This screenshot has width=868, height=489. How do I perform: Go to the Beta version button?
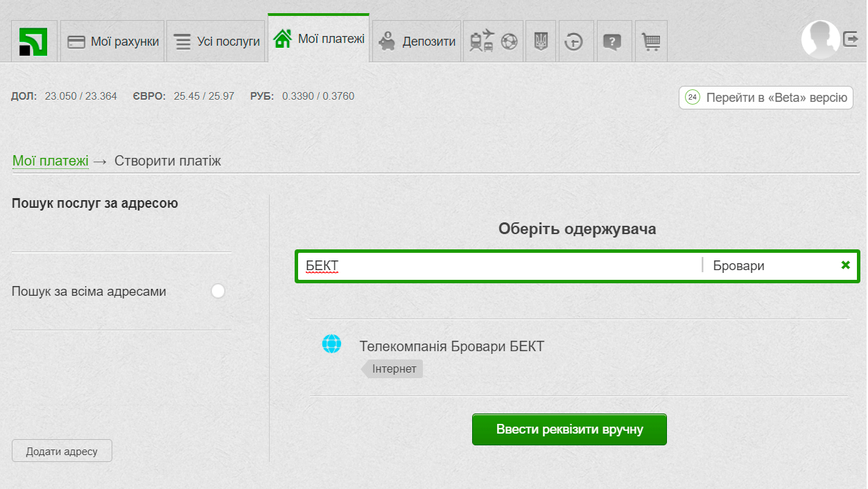coord(766,98)
